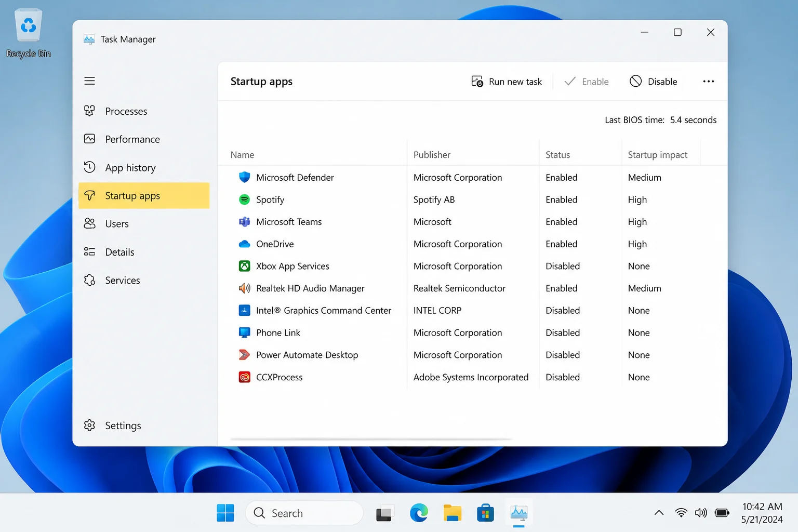Click Disabled status in the CCXProcess row
This screenshot has height=532, width=798.
click(x=563, y=377)
